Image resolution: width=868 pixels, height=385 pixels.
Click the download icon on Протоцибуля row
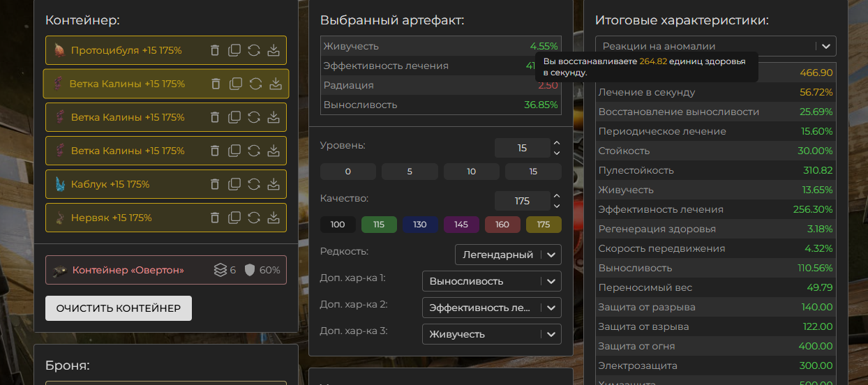coord(274,50)
